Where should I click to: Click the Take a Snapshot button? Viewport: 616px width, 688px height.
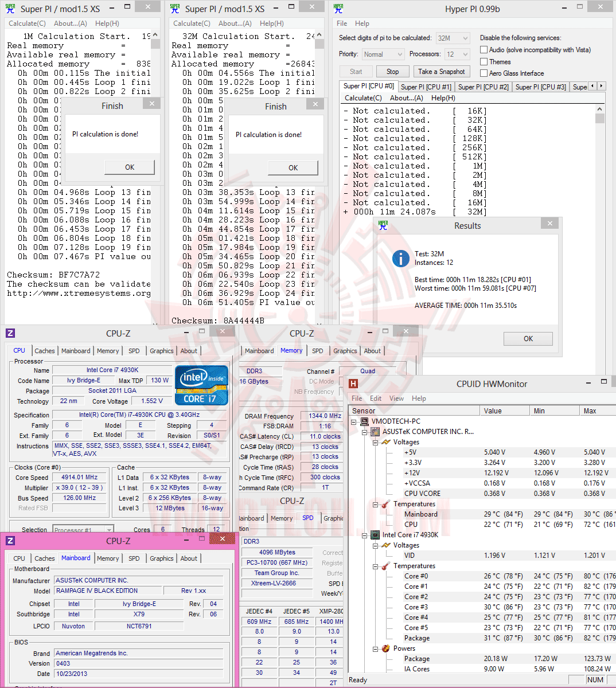coord(442,72)
